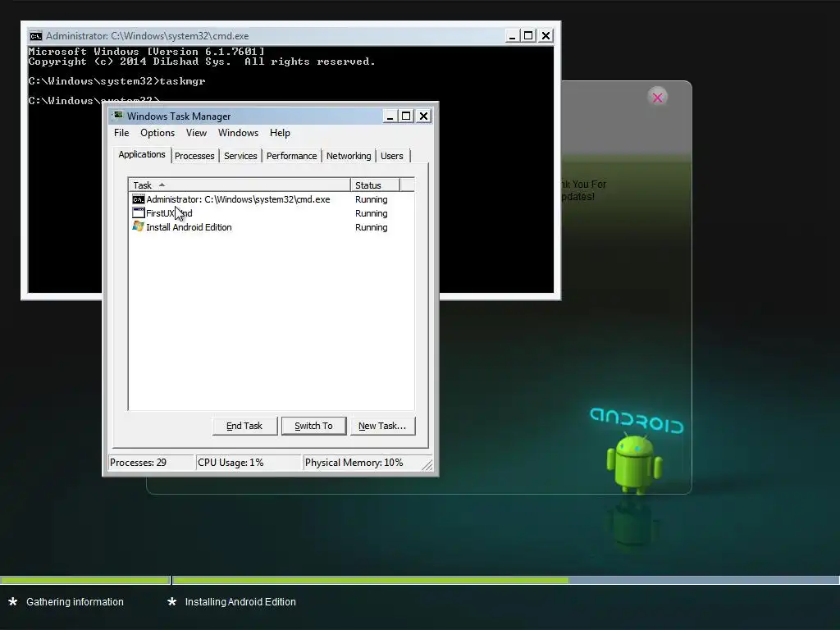The width and height of the screenshot is (840, 630).
Task: Open the Help menu
Action: [280, 133]
